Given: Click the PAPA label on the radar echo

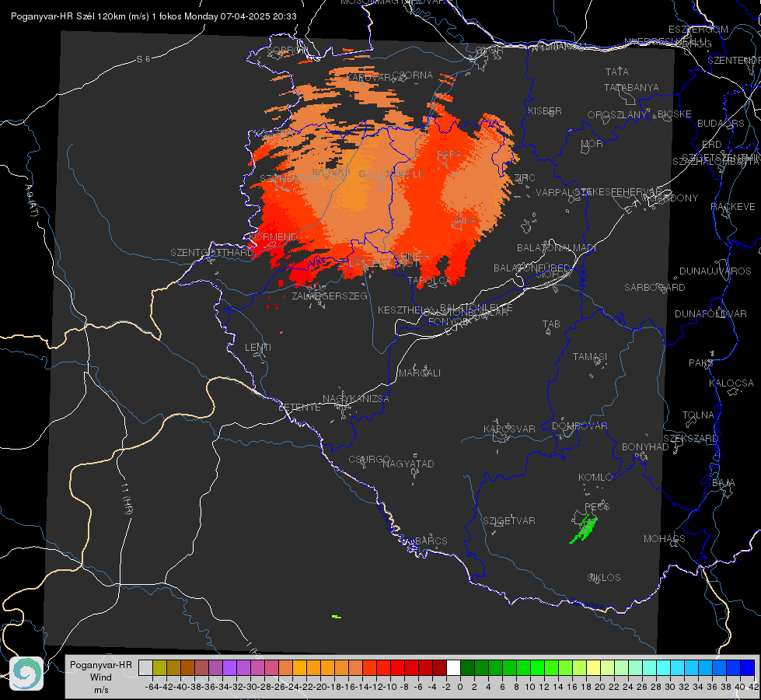Looking at the screenshot, I should pyautogui.click(x=449, y=154).
